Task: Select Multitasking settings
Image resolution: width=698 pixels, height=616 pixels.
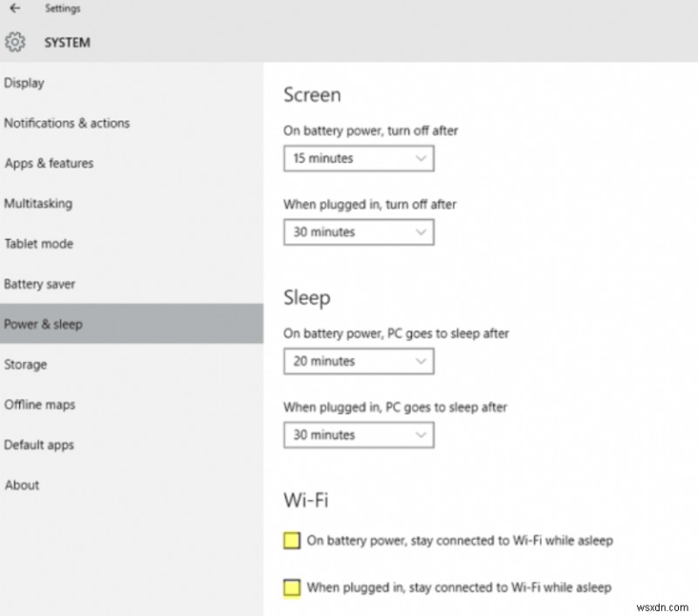Action: [x=38, y=203]
